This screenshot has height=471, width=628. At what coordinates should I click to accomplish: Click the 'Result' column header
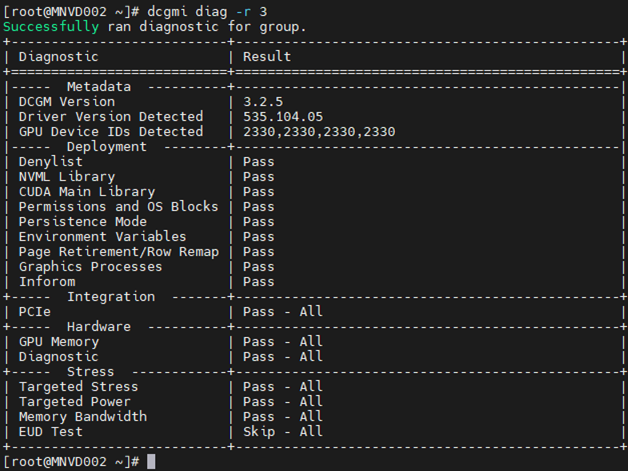pos(267,57)
